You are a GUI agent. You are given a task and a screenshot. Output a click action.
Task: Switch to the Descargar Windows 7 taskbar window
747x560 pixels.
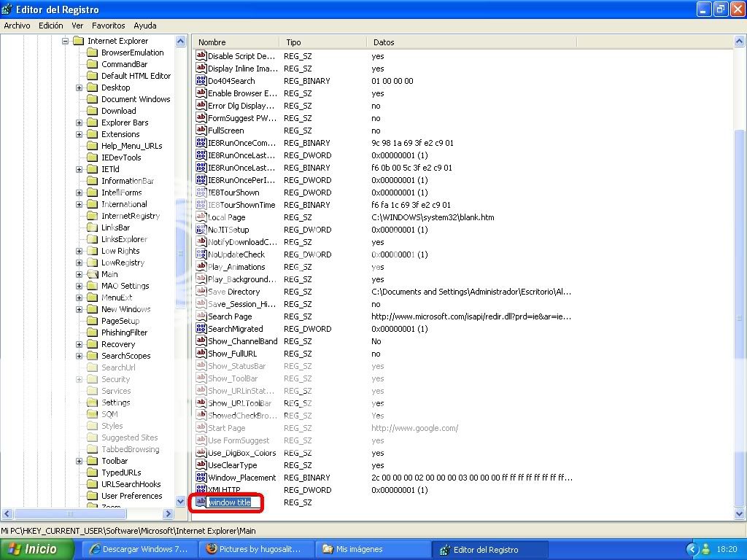click(x=139, y=550)
